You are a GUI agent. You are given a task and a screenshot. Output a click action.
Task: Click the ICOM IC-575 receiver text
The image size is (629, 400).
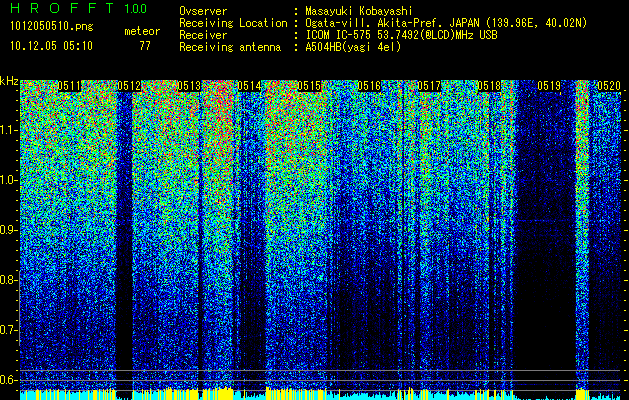coord(401,35)
